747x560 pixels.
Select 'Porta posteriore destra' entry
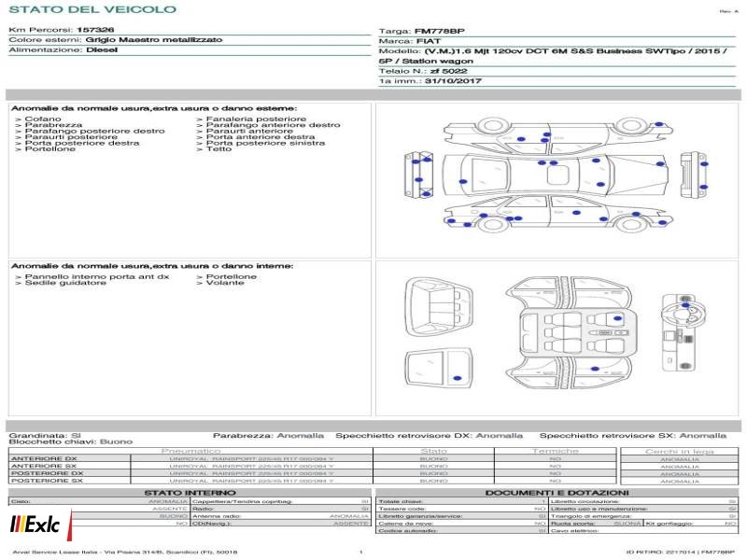pos(82,143)
